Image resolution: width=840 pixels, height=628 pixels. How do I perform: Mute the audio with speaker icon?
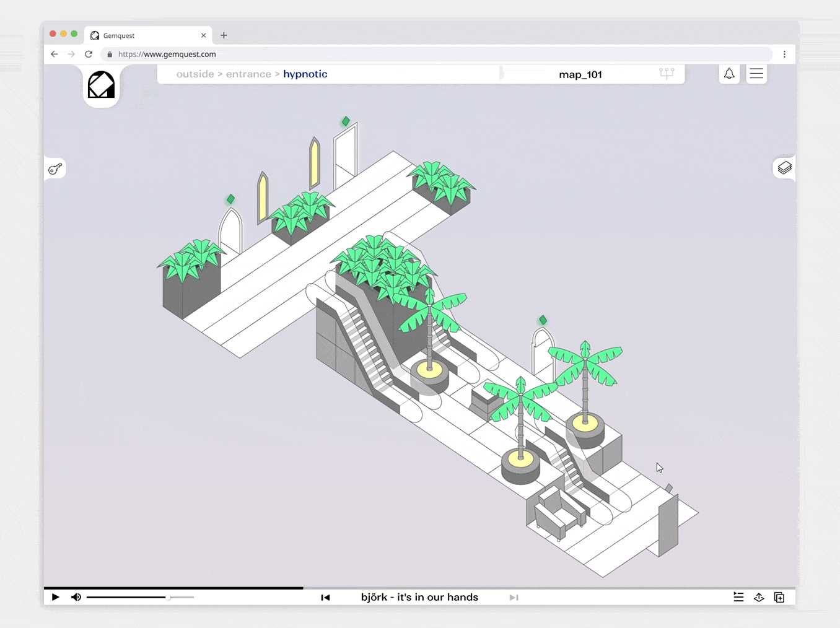click(x=76, y=597)
